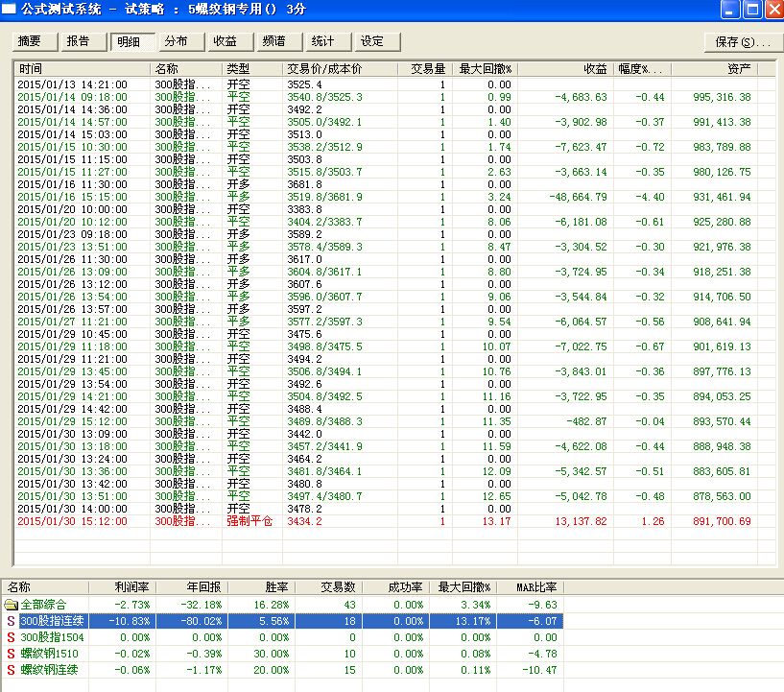Click the S icon beside 螺纹钢1510

pyautogui.click(x=11, y=654)
